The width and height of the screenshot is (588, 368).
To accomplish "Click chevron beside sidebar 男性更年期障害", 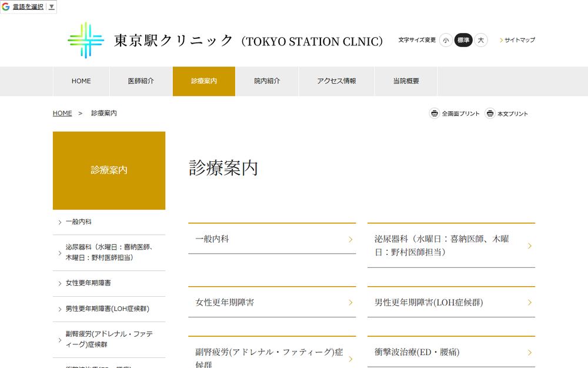I will point(59,310).
